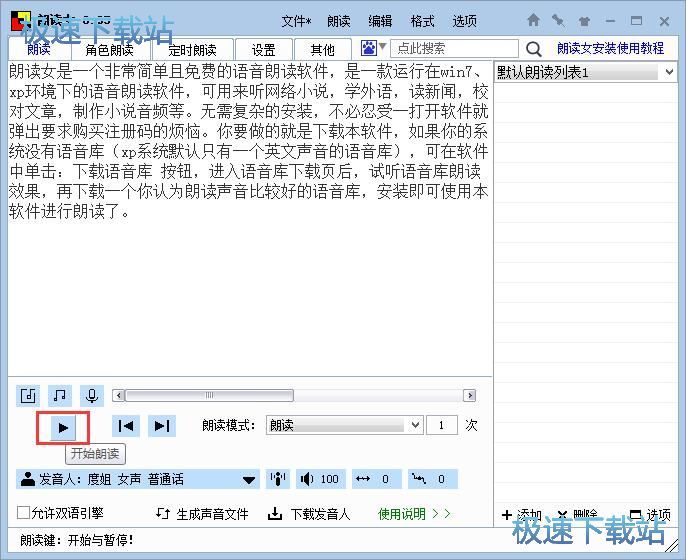Open 朗读女安装使用教程 link
Viewport: 686px width, 560px height.
pos(610,48)
